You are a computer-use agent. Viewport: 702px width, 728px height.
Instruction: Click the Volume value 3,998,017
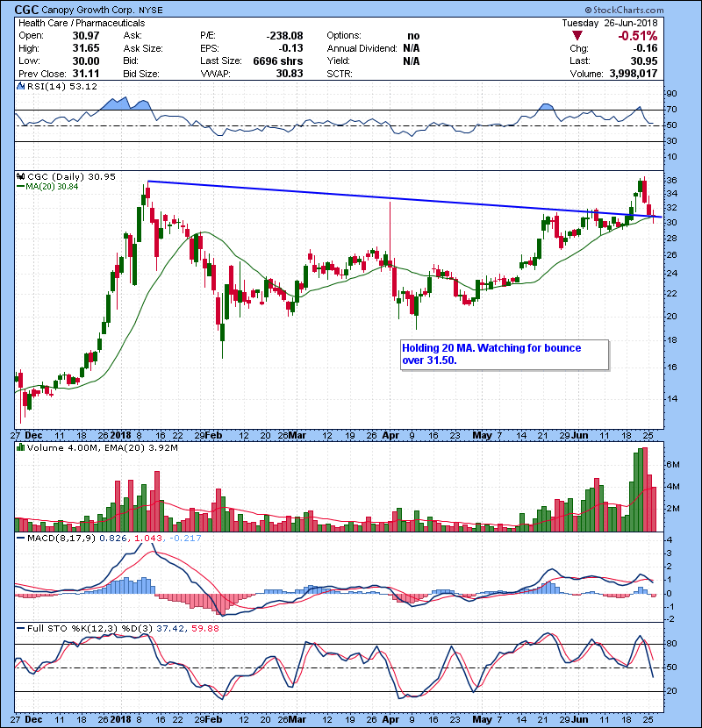(634, 74)
